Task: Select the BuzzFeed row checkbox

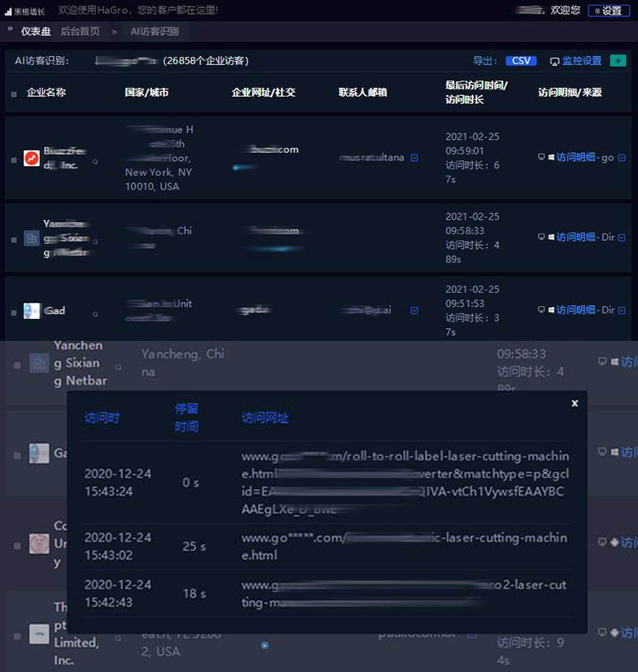Action: pos(14,159)
